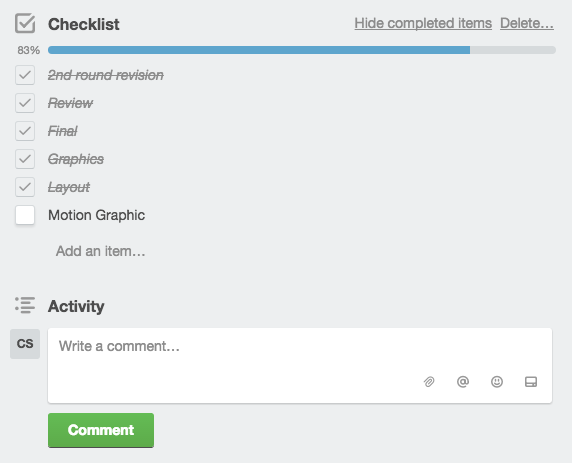The image size is (572, 463).
Task: Click the Activity list icon
Action: pyautogui.click(x=25, y=305)
